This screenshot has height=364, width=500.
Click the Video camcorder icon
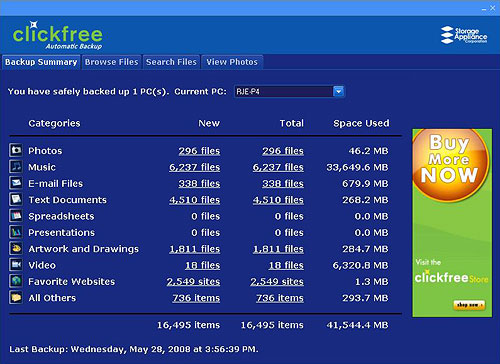(x=16, y=265)
